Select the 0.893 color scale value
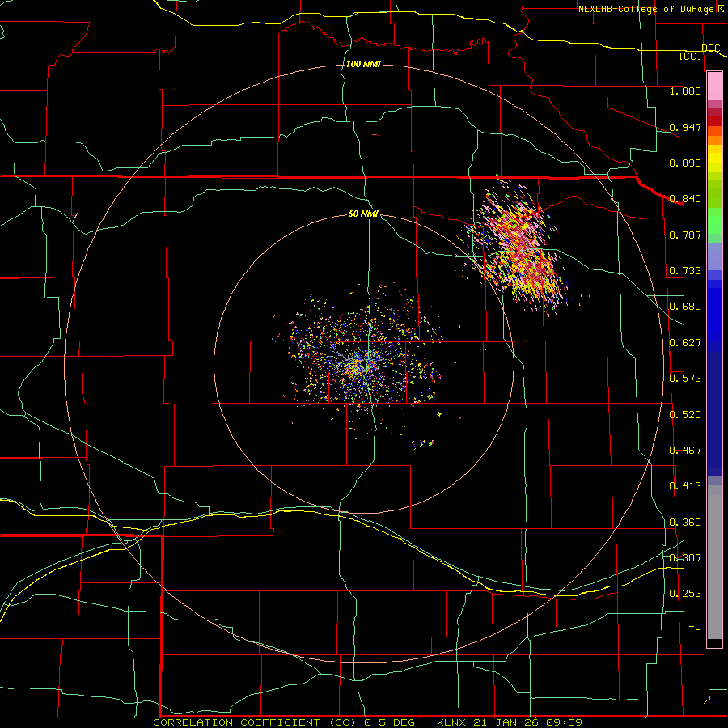728x728 pixels. (x=685, y=163)
